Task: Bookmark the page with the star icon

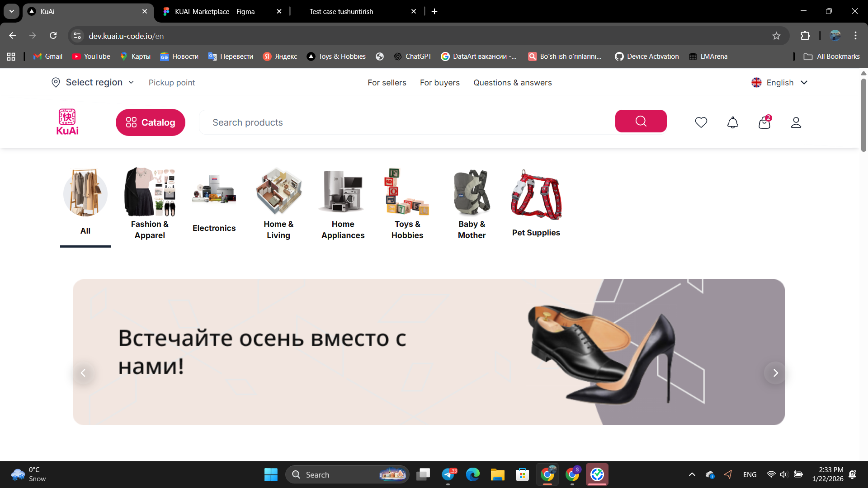Action: pos(777,36)
